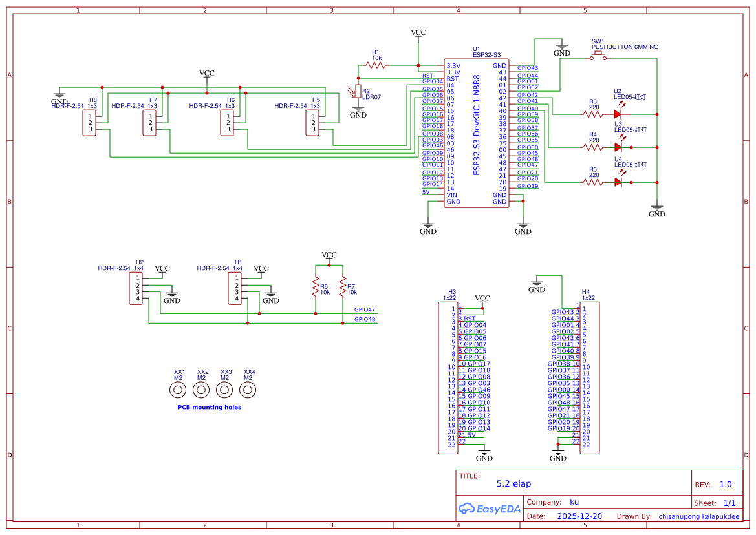The width and height of the screenshot is (756, 535).
Task: Select the H1 four-pin header symbol
Action: 235,288
